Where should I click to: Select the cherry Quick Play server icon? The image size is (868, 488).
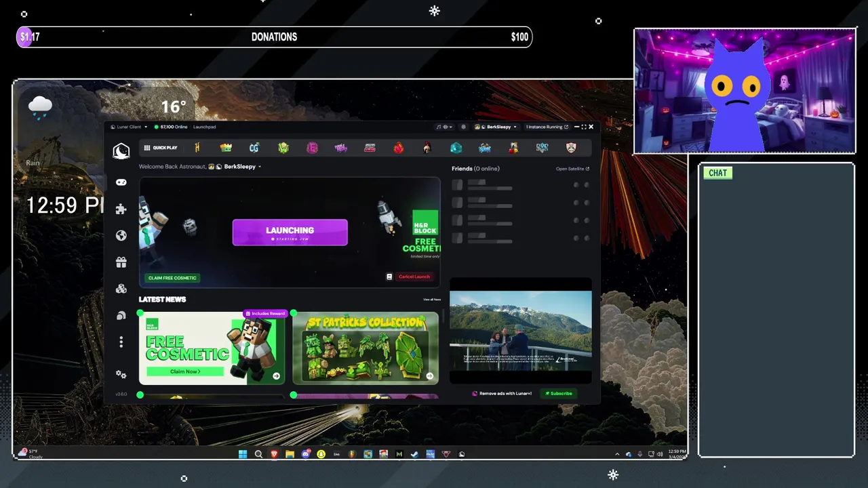click(513, 148)
